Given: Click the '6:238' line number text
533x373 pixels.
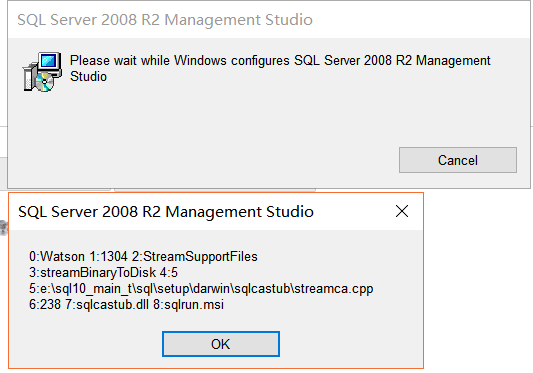Looking at the screenshot, I should 45,304.
